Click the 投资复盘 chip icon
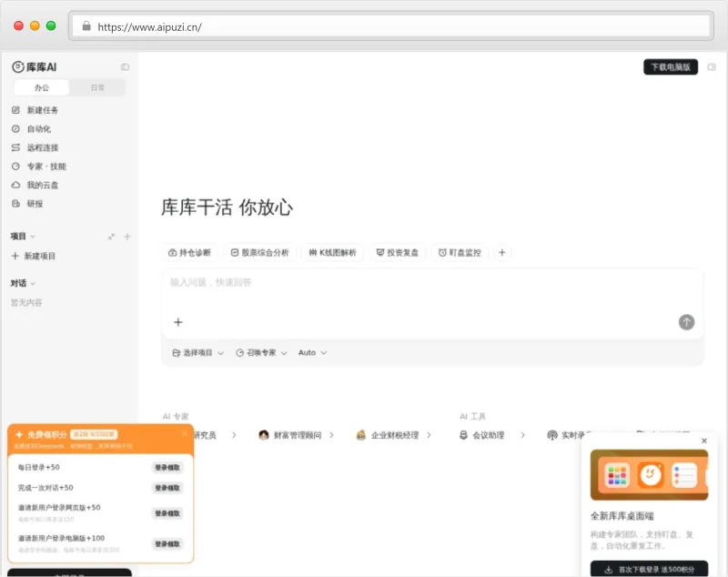Screen dimensions: 728x577 coord(380,252)
